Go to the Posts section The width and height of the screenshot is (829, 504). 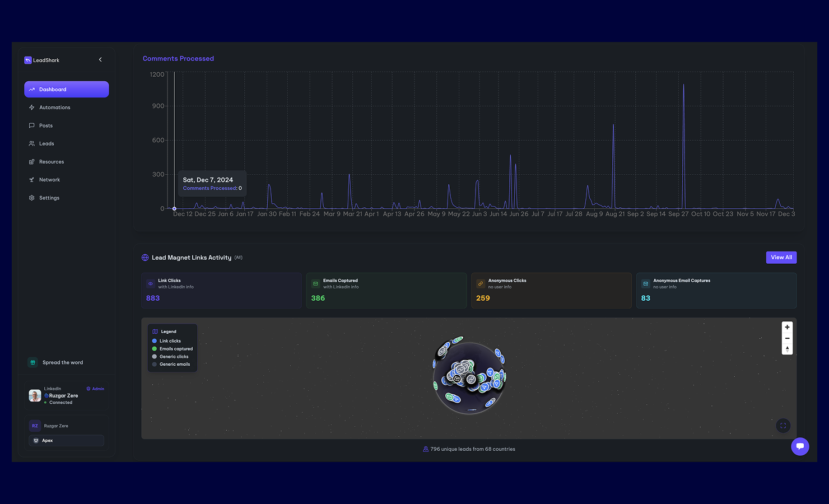tap(46, 125)
